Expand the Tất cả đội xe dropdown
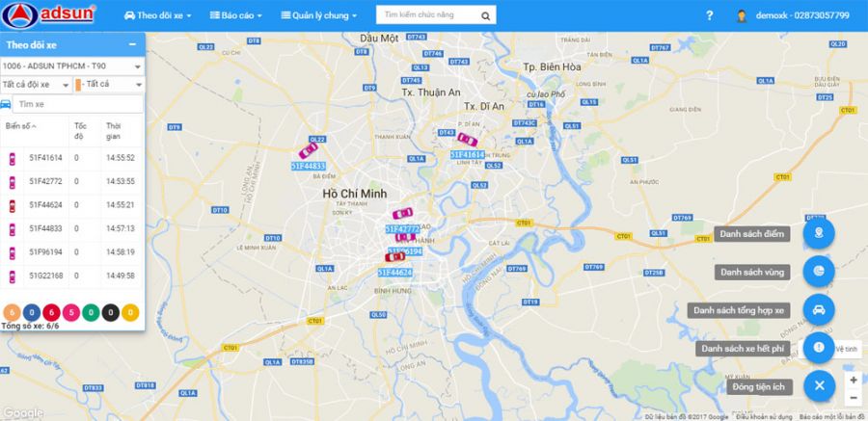This screenshot has height=421, width=868. tap(36, 85)
